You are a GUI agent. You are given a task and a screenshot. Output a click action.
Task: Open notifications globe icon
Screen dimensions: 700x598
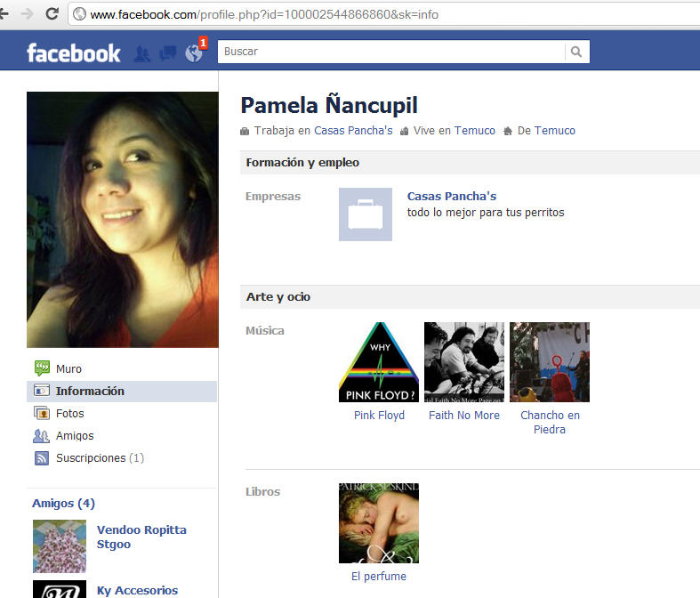tap(194, 53)
